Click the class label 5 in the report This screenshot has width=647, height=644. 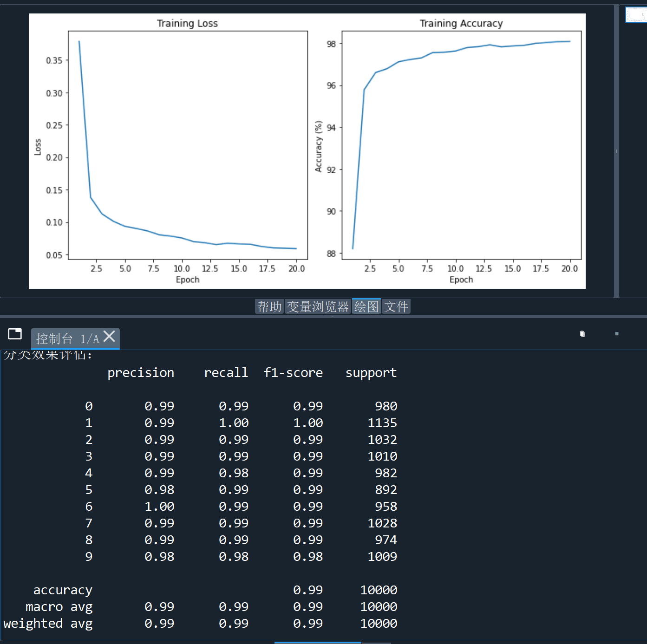tap(89, 490)
